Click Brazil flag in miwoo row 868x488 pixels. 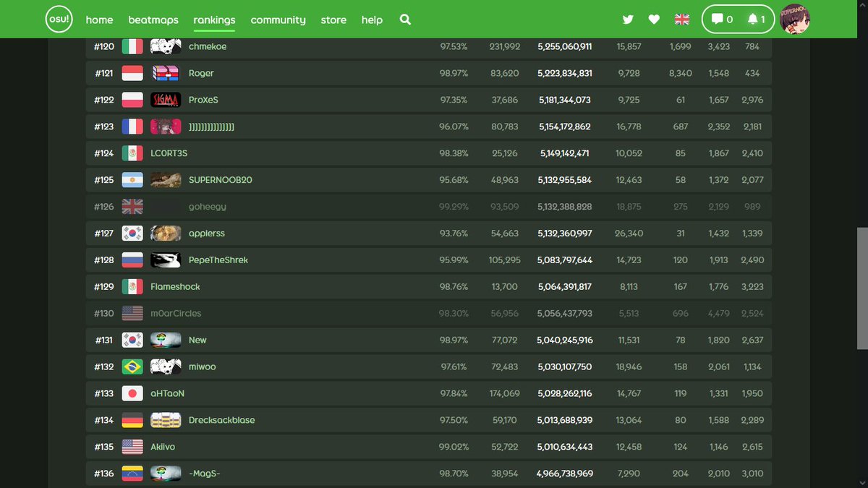132,367
